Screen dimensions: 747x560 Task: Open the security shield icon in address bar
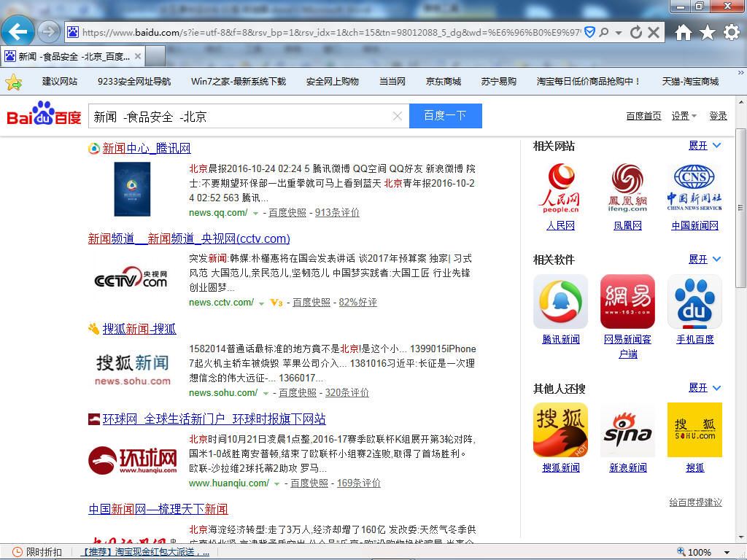(x=589, y=32)
